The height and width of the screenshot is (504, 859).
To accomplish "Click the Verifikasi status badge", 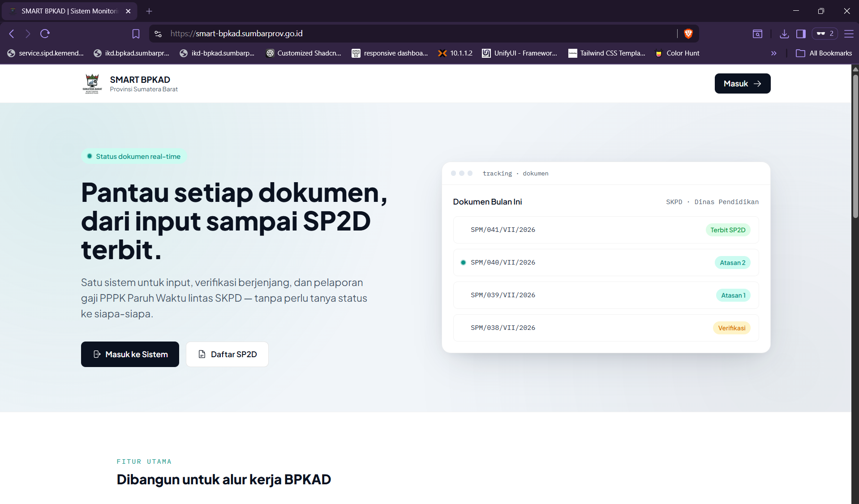I will click(x=732, y=328).
